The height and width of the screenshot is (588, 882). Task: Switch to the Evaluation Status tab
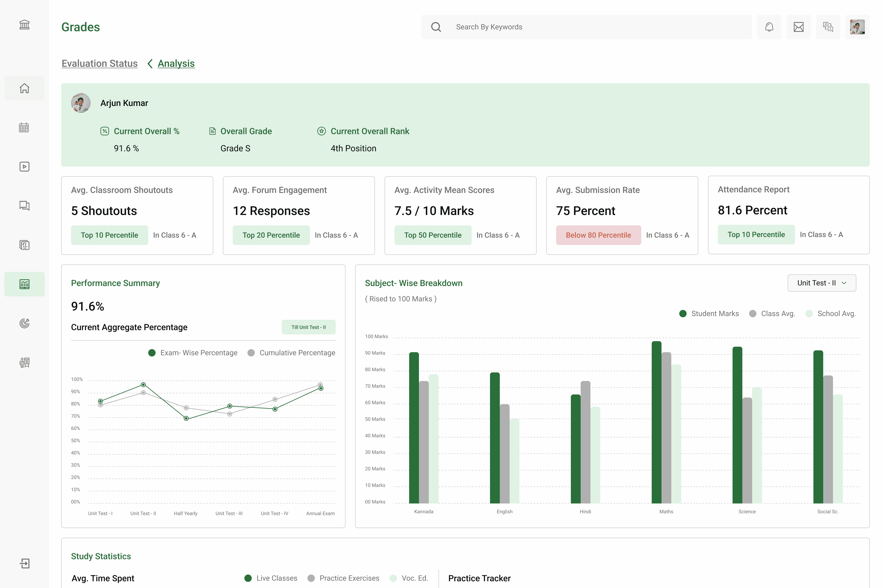click(100, 63)
